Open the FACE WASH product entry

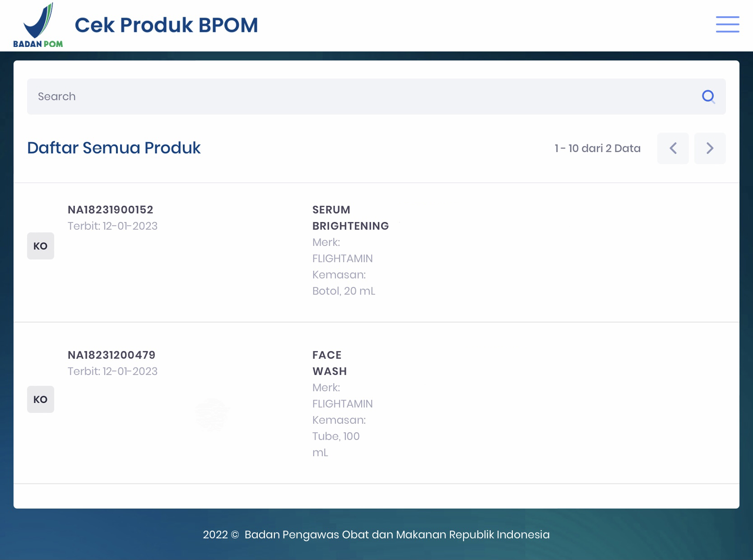point(330,363)
